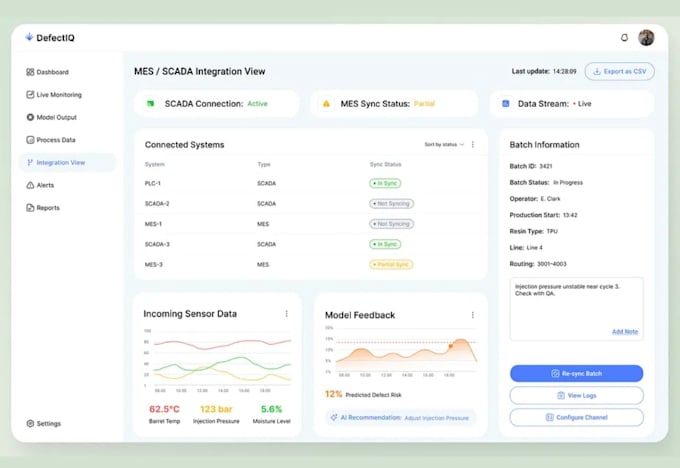Click Not Syncing badge for SCADA-2
680x468 pixels.
coord(391,203)
